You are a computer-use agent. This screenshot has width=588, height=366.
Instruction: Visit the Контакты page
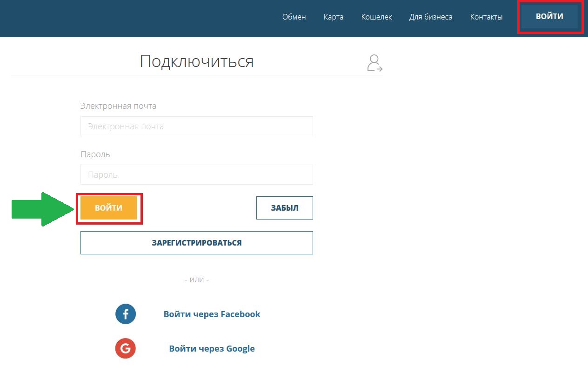[x=486, y=17]
